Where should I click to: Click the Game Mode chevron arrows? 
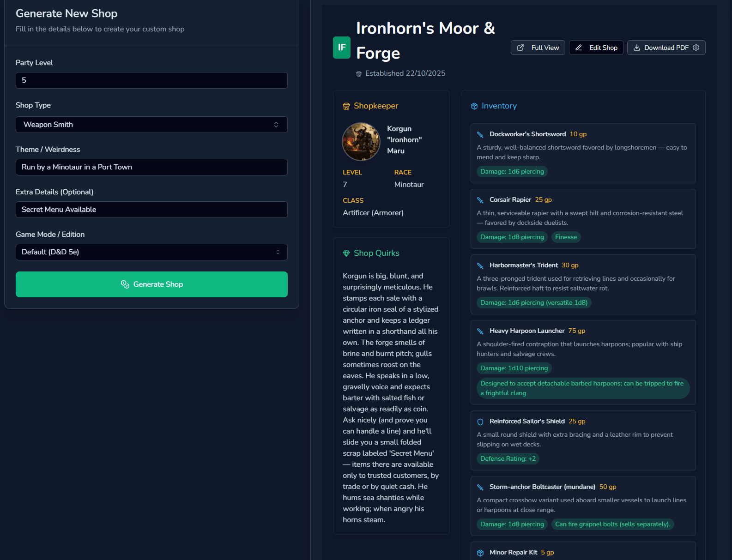278,252
